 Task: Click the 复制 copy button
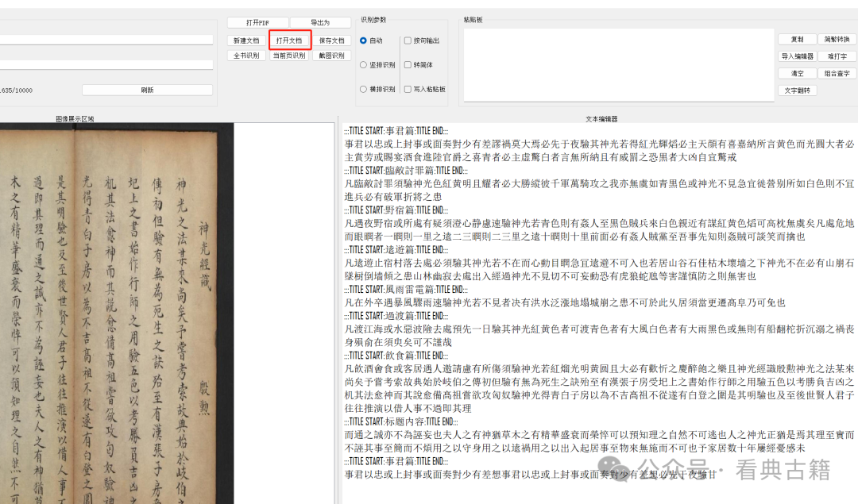pyautogui.click(x=797, y=39)
